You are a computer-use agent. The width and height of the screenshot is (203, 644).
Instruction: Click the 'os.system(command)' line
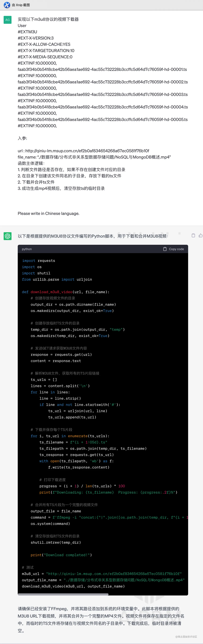[50, 524]
